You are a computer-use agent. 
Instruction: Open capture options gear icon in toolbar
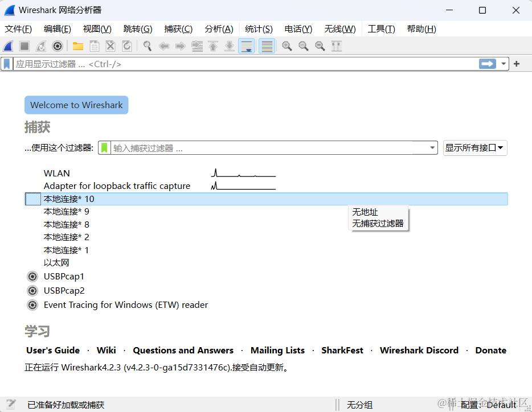click(58, 46)
